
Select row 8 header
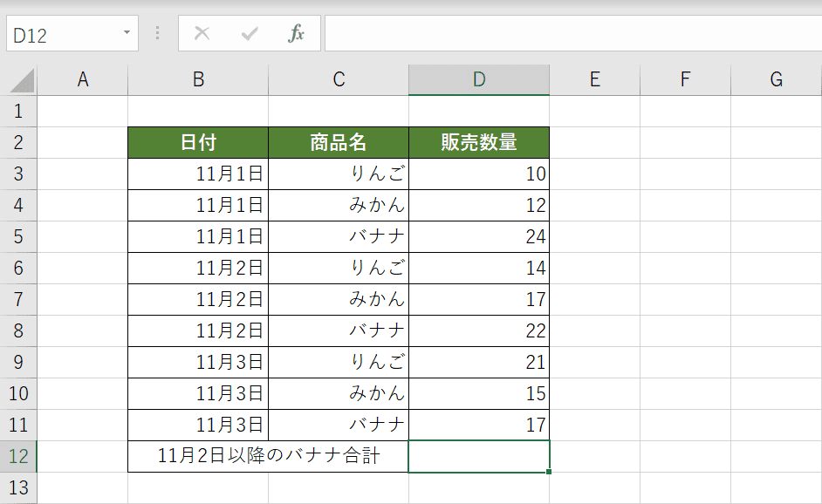pyautogui.click(x=18, y=331)
